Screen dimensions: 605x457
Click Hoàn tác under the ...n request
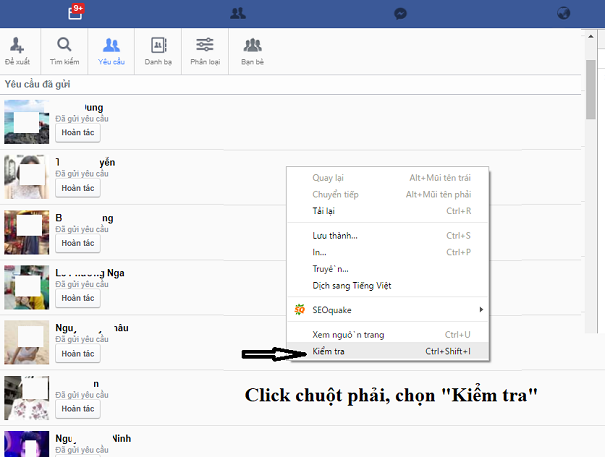click(78, 409)
